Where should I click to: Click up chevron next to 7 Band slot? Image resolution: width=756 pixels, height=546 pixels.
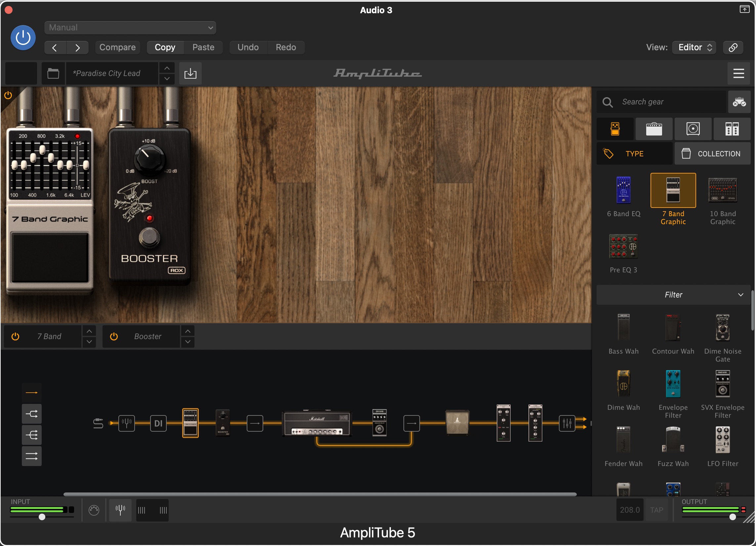[89, 331]
